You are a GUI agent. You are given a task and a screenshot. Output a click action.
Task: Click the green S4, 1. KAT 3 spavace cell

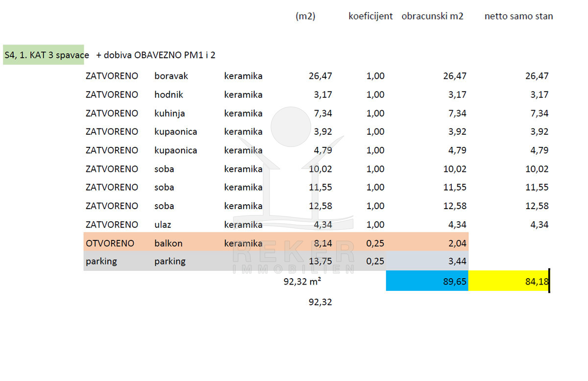44,55
